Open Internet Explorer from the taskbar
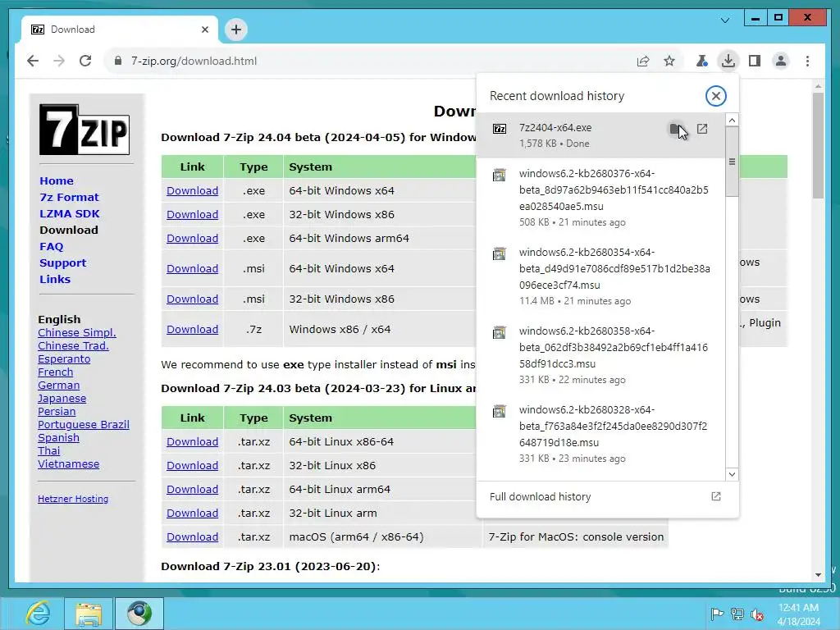The height and width of the screenshot is (630, 840). tap(38, 614)
